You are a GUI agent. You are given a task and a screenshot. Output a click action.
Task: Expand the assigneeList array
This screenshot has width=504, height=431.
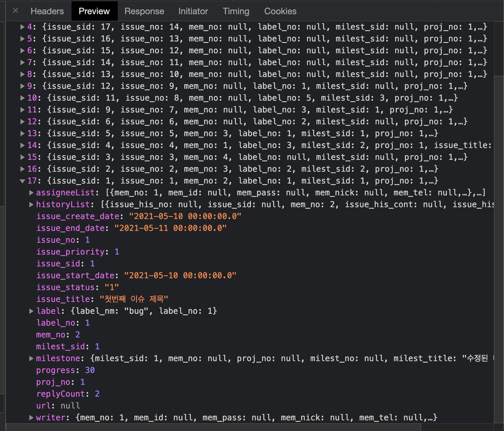coord(31,193)
